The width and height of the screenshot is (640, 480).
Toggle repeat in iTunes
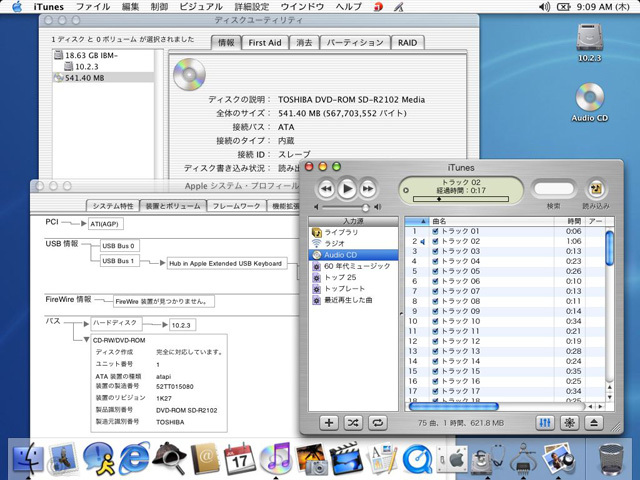pos(378,423)
